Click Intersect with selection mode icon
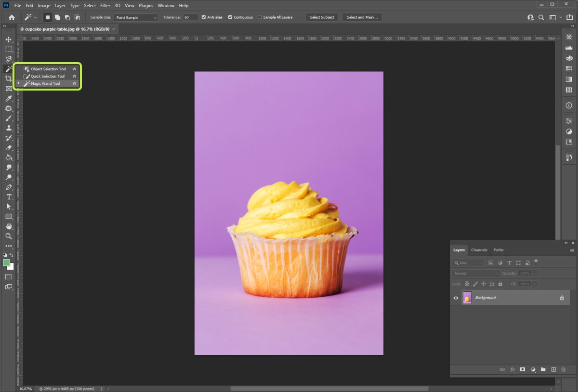This screenshot has width=578, height=392. coord(77,17)
